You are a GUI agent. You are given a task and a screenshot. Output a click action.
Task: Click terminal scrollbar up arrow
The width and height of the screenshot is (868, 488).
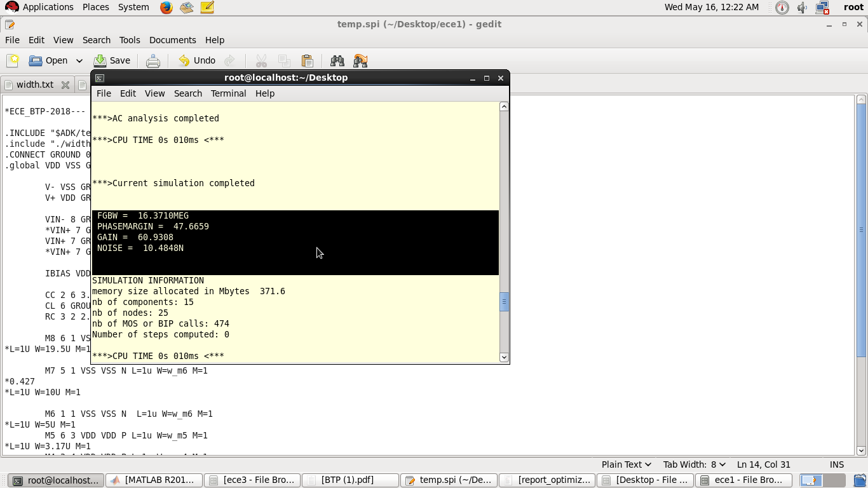[504, 107]
